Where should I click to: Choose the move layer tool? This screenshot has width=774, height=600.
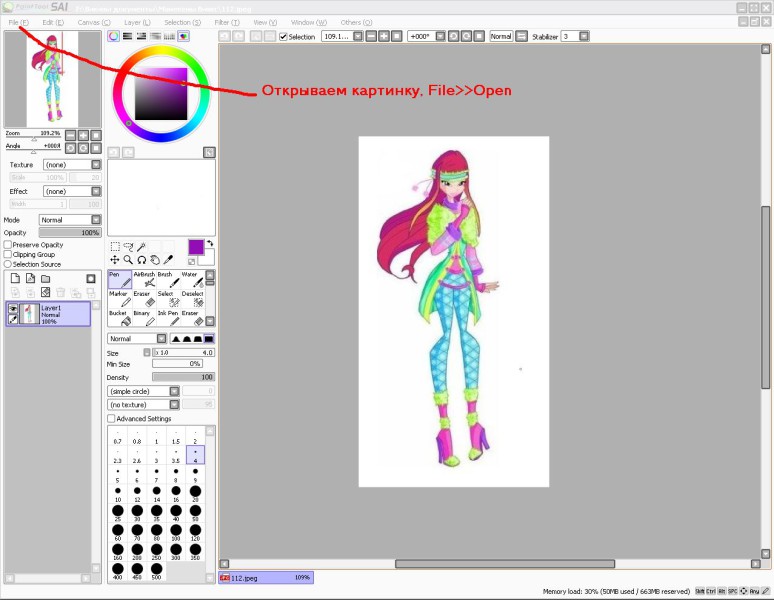pos(115,260)
